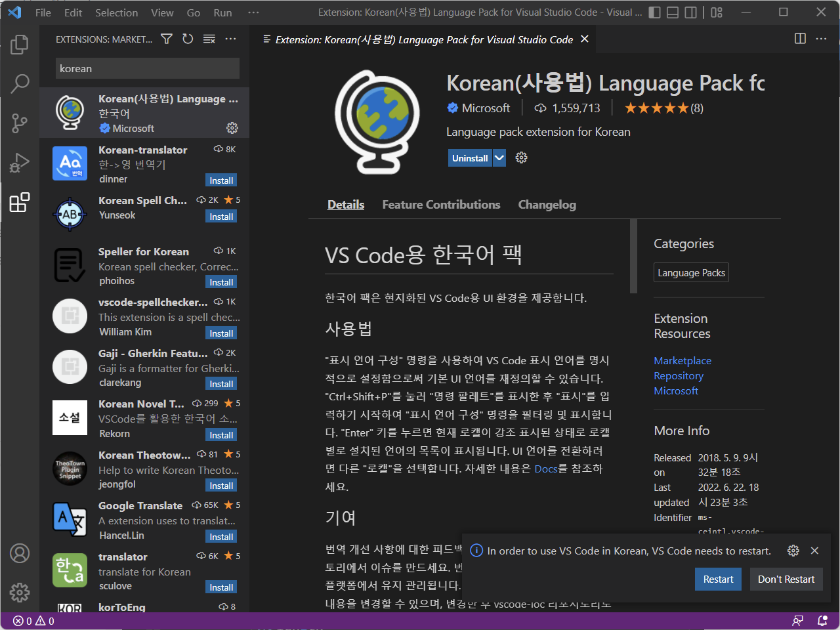Click the Korean Language Pack globe icon

pos(377,121)
